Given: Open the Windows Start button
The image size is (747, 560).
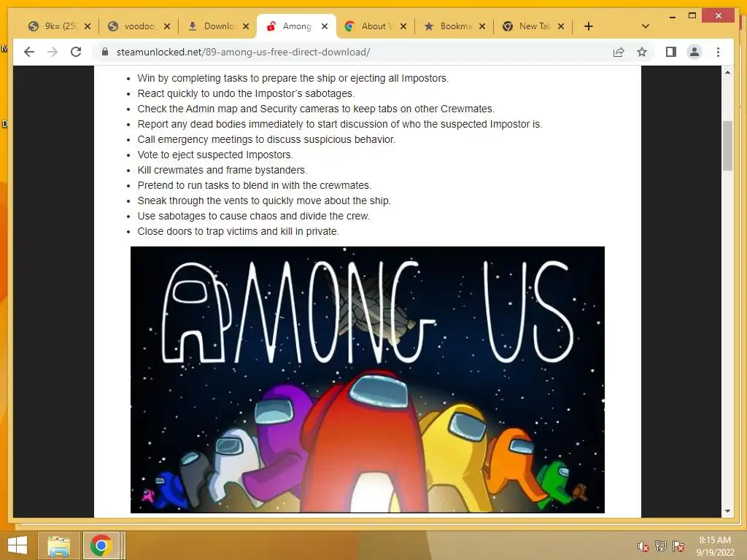Looking at the screenshot, I should [18, 545].
